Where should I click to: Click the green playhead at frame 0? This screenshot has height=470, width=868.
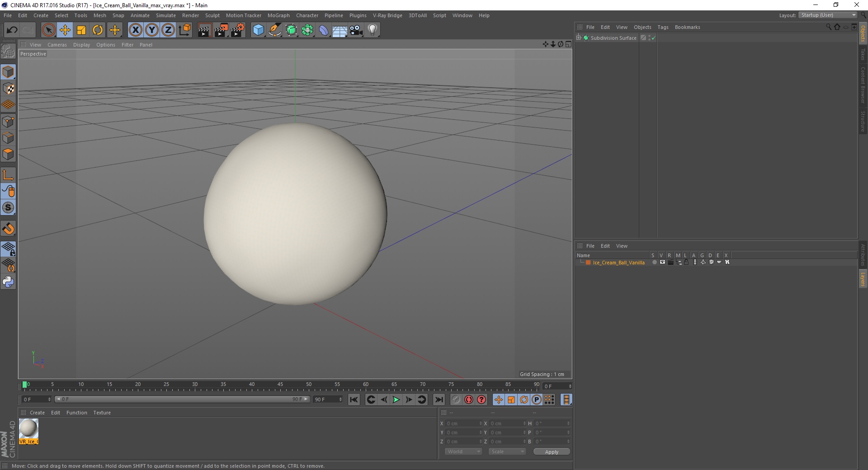(24, 385)
